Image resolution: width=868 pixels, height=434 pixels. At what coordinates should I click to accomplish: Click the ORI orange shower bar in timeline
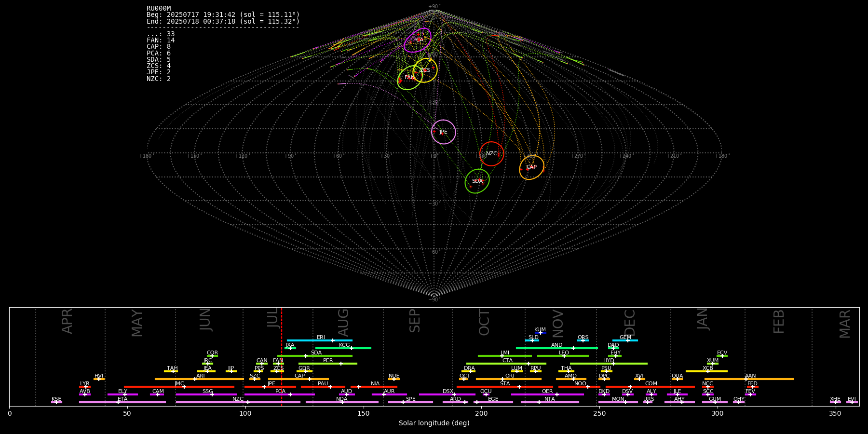coord(509,379)
